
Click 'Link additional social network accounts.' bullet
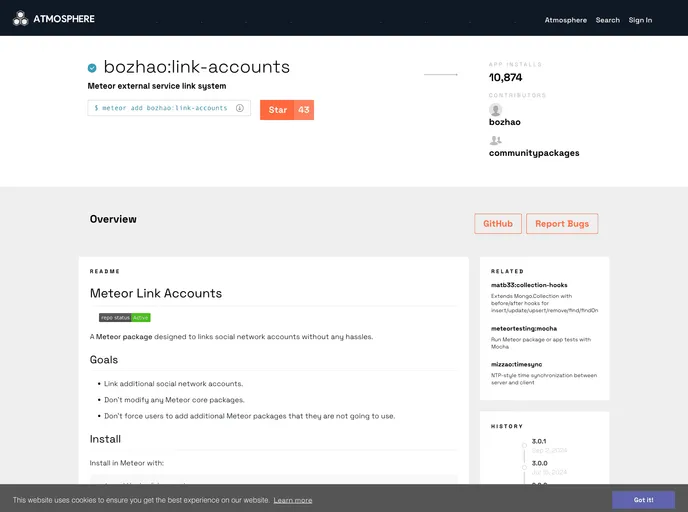click(173, 384)
